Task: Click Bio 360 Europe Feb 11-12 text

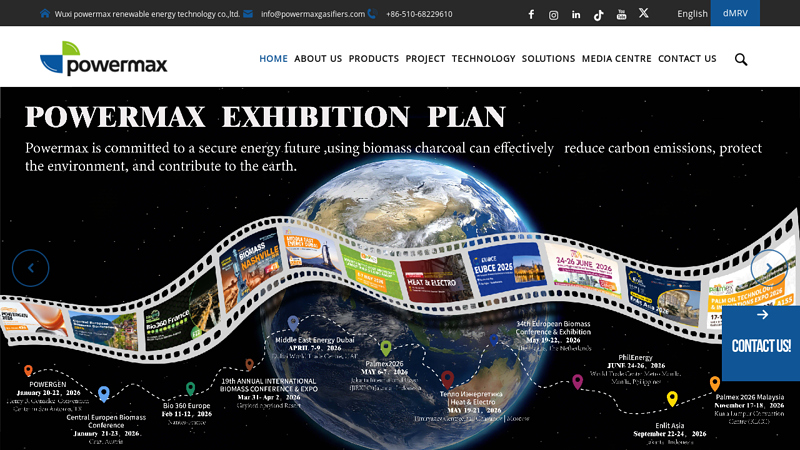Action: 187,410
